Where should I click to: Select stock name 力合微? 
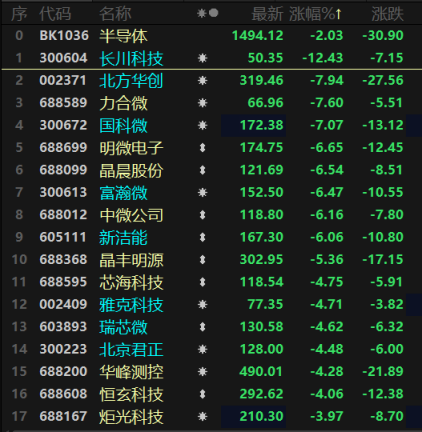[123, 103]
